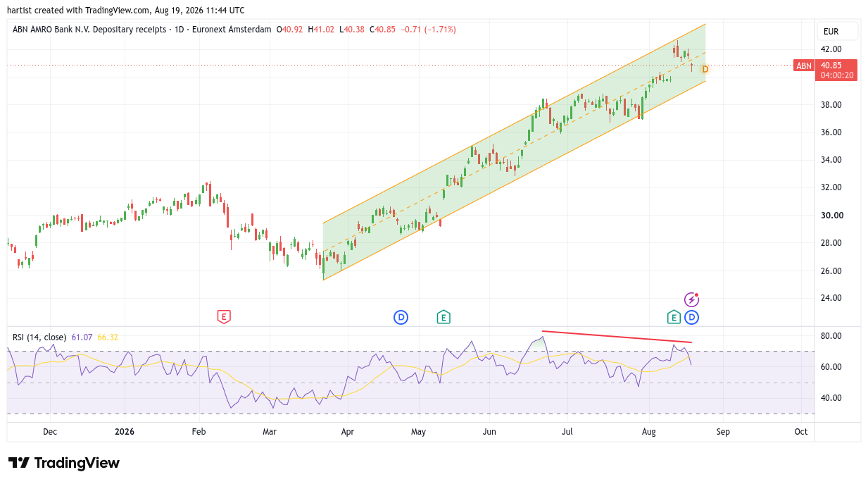Click the -0.71 (-1.71%) change value
The height and width of the screenshot is (484, 868).
(x=429, y=30)
